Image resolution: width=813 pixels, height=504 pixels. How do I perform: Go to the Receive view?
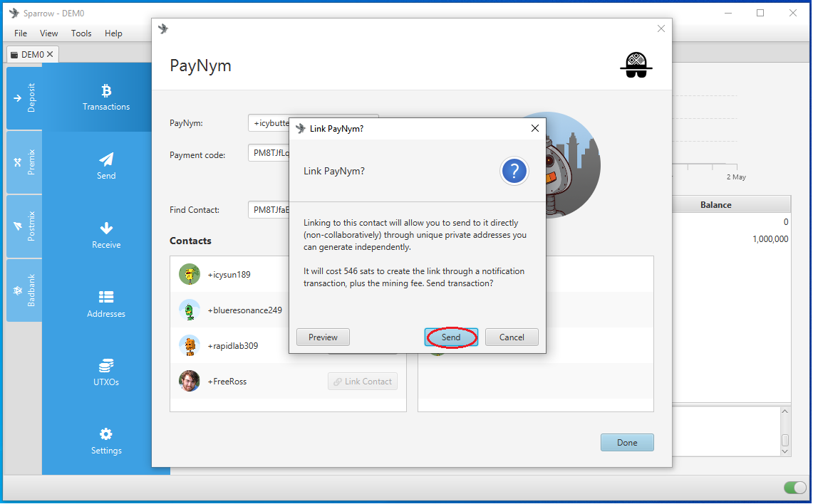105,235
